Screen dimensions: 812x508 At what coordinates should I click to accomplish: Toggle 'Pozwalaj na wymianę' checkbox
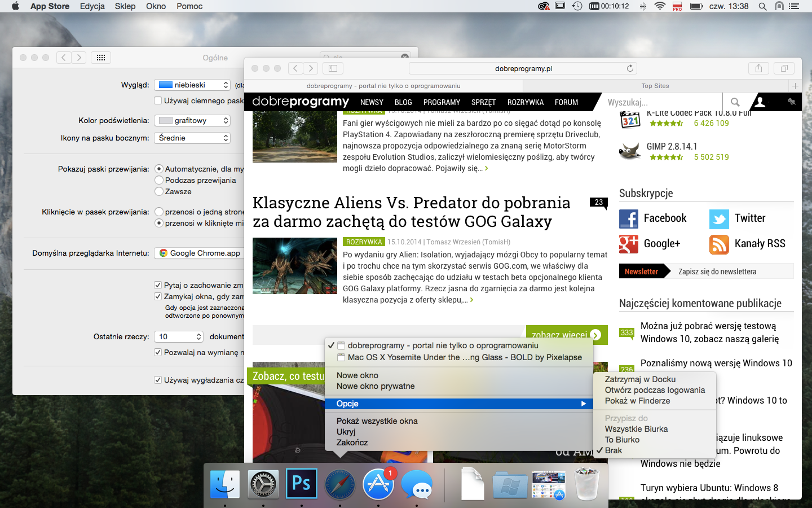(x=158, y=352)
